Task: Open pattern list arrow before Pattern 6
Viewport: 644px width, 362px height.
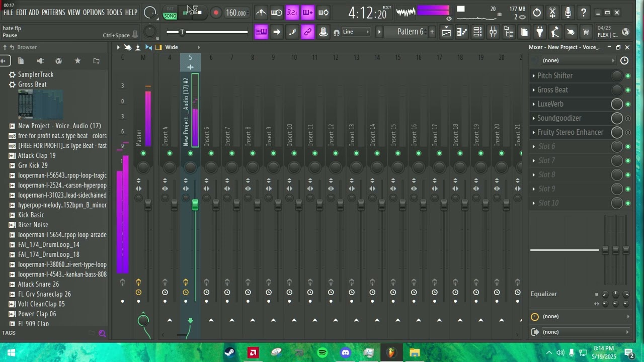Action: pyautogui.click(x=379, y=32)
